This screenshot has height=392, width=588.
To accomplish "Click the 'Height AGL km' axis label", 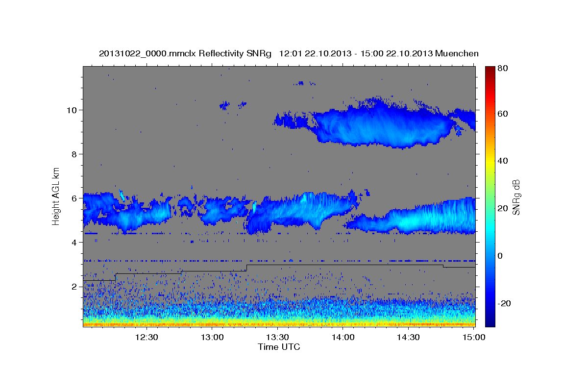I will point(56,196).
